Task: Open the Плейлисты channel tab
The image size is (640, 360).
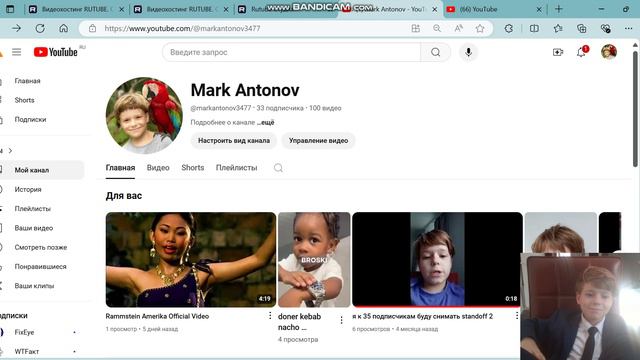Action: [x=236, y=168]
